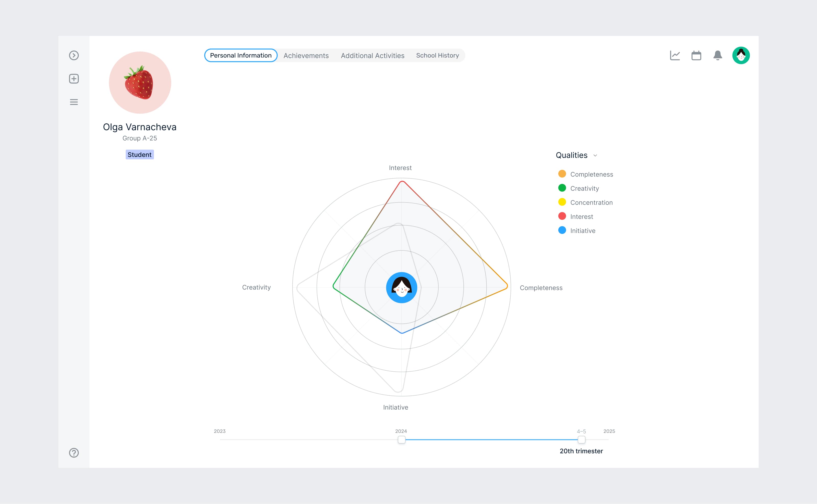Open the analytics chart icon
The height and width of the screenshot is (504, 817).
point(675,55)
